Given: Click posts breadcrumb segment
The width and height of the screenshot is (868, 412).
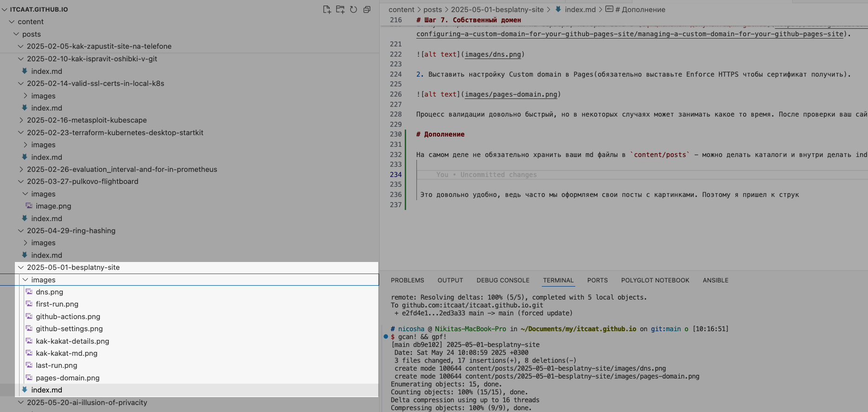Looking at the screenshot, I should (433, 9).
